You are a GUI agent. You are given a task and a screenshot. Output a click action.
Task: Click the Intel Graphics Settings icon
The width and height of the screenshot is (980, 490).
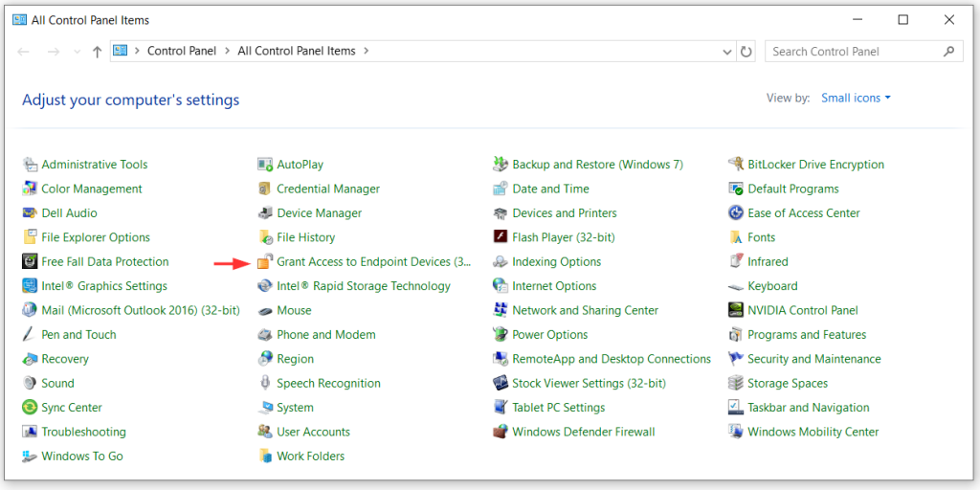point(30,286)
